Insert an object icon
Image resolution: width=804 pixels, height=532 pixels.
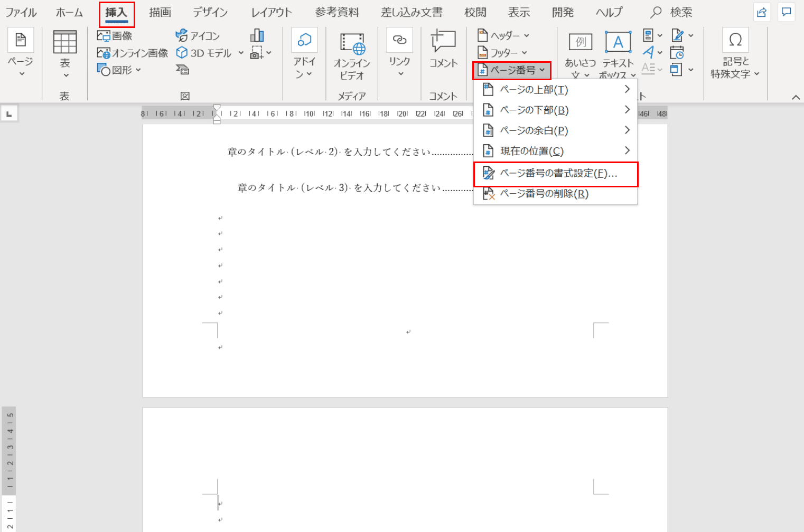pyautogui.click(x=676, y=69)
